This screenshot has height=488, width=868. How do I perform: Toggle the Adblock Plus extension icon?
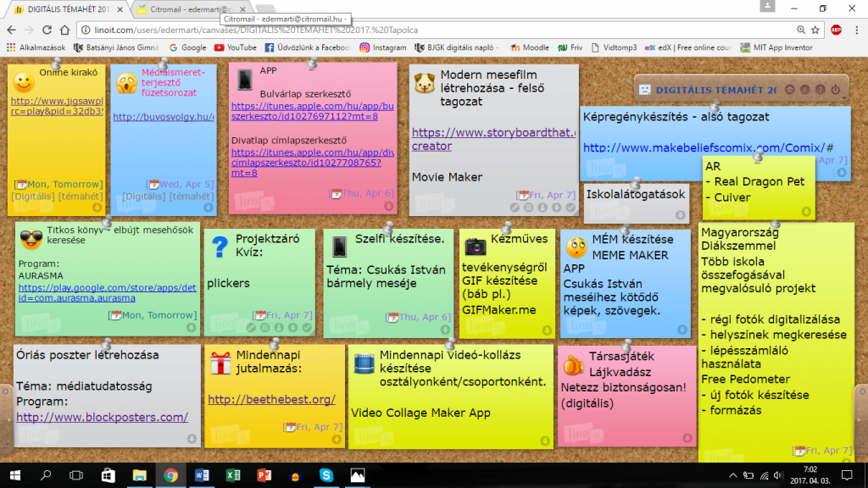click(x=836, y=30)
